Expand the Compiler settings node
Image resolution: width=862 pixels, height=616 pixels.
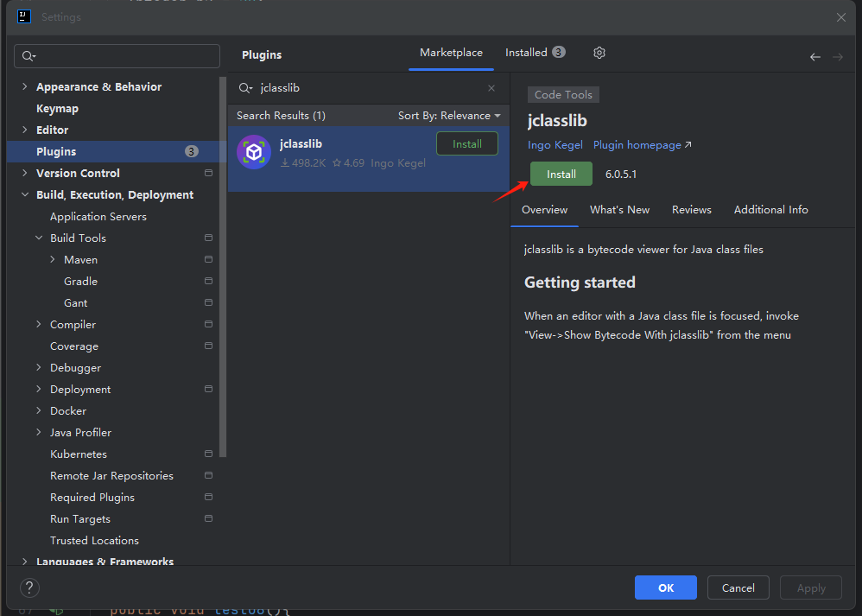click(39, 324)
